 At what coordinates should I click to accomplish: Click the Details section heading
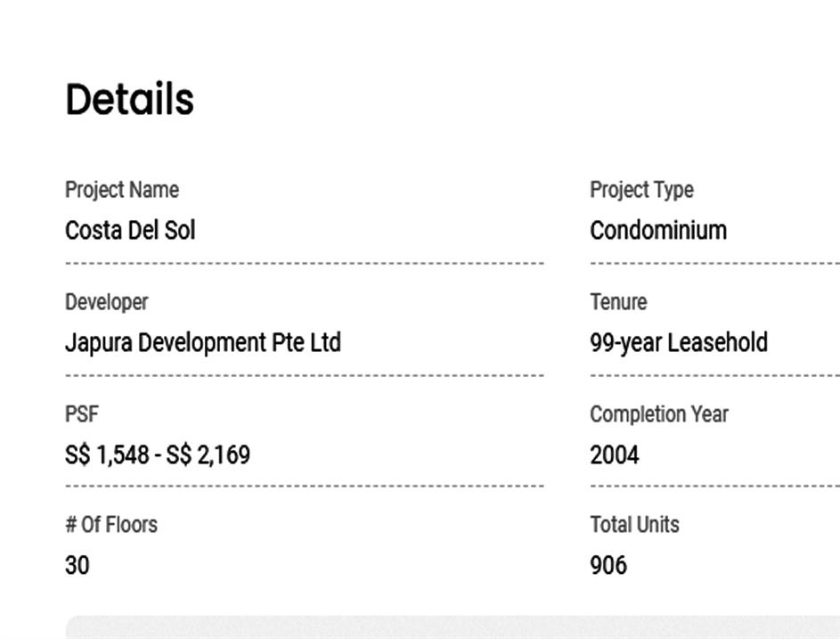point(129,99)
